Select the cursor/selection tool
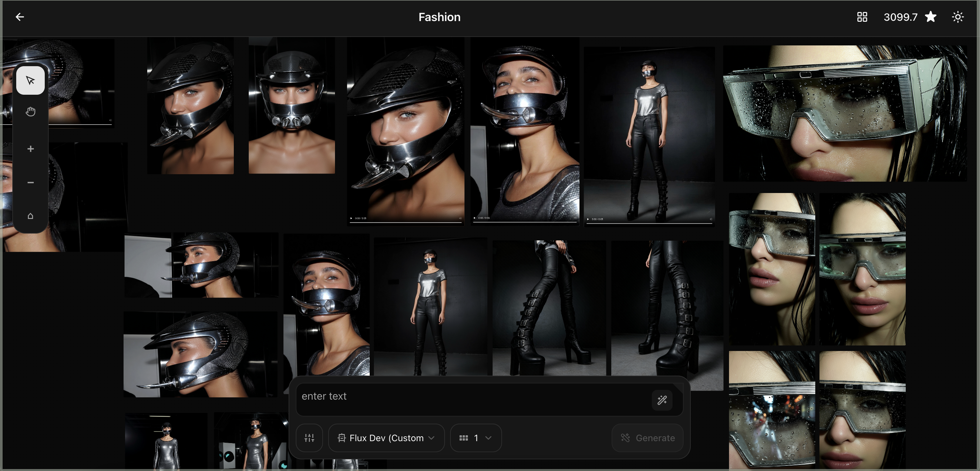Screen dimensions: 980x471 [x=30, y=80]
